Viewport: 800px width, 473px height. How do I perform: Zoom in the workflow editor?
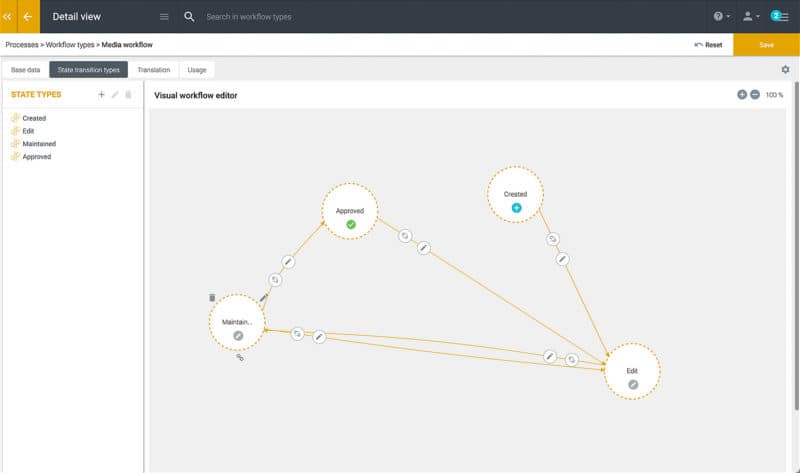pyautogui.click(x=742, y=94)
